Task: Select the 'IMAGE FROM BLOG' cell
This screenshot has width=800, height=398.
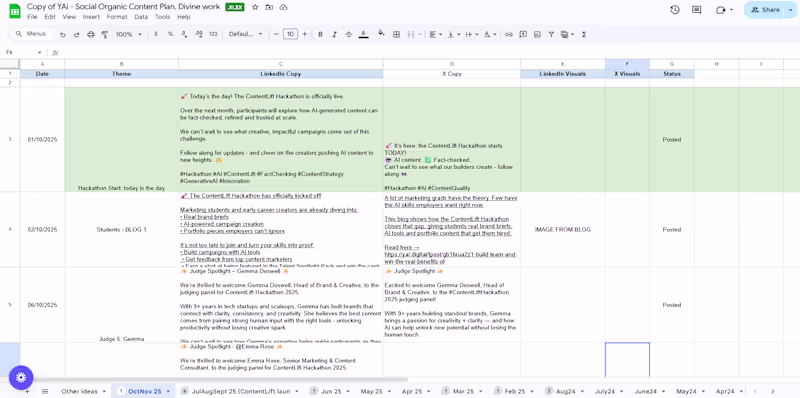Action: tap(563, 230)
